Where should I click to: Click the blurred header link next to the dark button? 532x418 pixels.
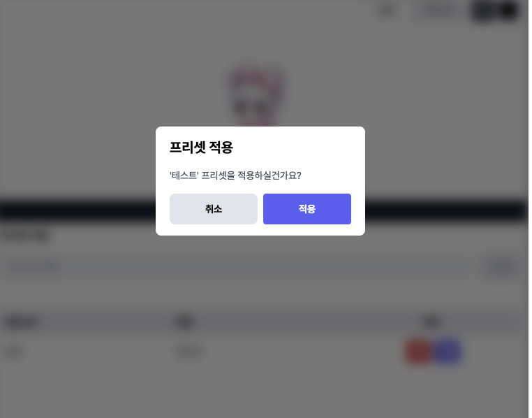[x=438, y=10]
